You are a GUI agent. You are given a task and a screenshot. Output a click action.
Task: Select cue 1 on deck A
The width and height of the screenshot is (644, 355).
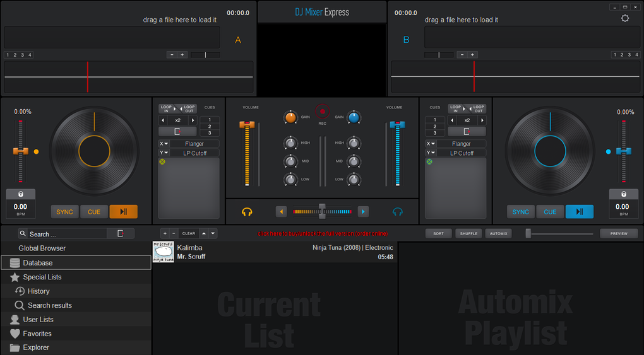(x=210, y=120)
